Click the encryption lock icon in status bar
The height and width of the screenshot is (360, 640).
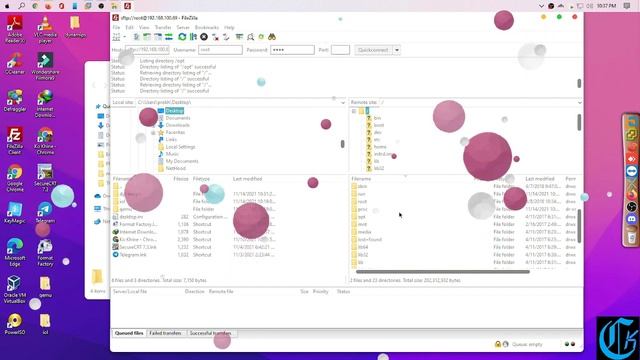click(498, 344)
